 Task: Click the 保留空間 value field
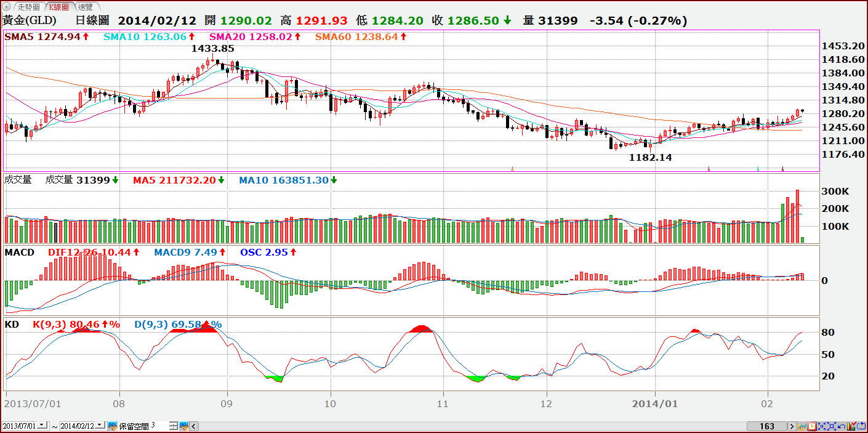[x=159, y=426]
